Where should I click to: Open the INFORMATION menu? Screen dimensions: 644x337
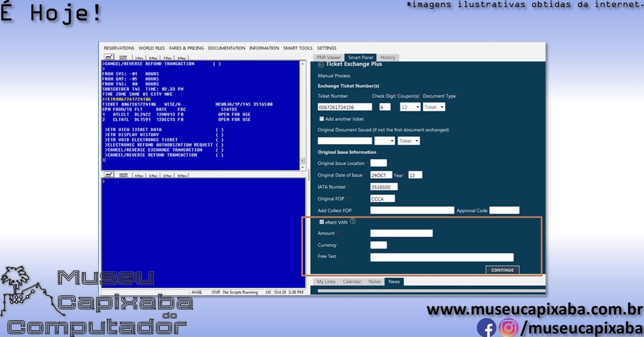pos(264,48)
